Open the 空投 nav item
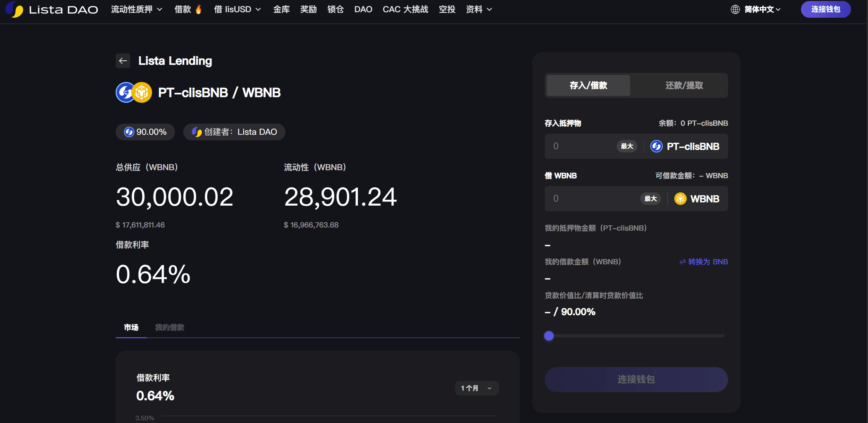868x423 pixels. click(447, 9)
